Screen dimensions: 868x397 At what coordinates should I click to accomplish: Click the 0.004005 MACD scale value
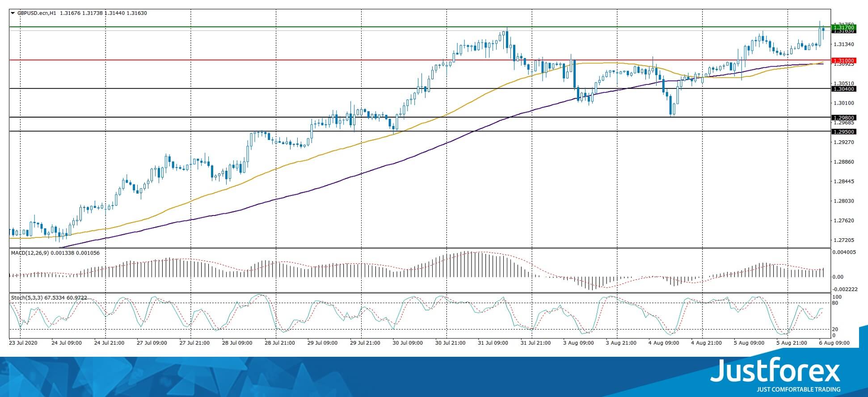coord(845,252)
